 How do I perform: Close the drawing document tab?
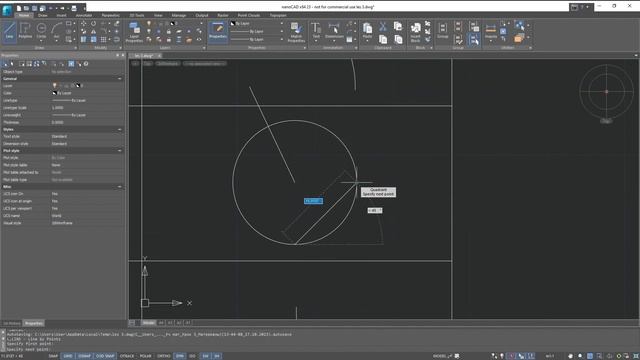click(160, 56)
